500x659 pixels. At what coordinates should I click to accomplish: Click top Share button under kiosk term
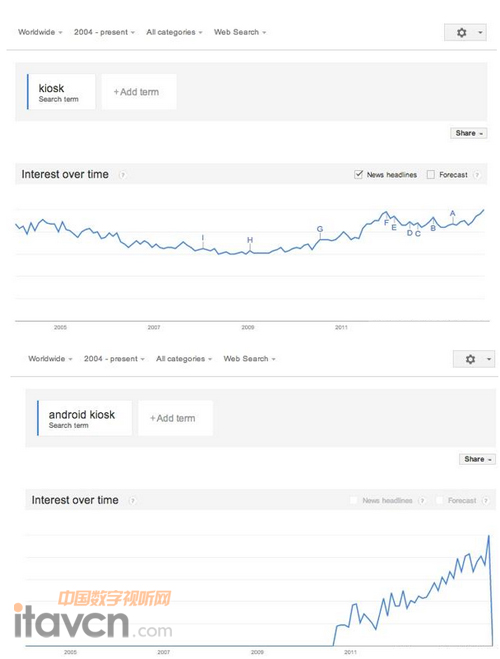click(x=468, y=133)
